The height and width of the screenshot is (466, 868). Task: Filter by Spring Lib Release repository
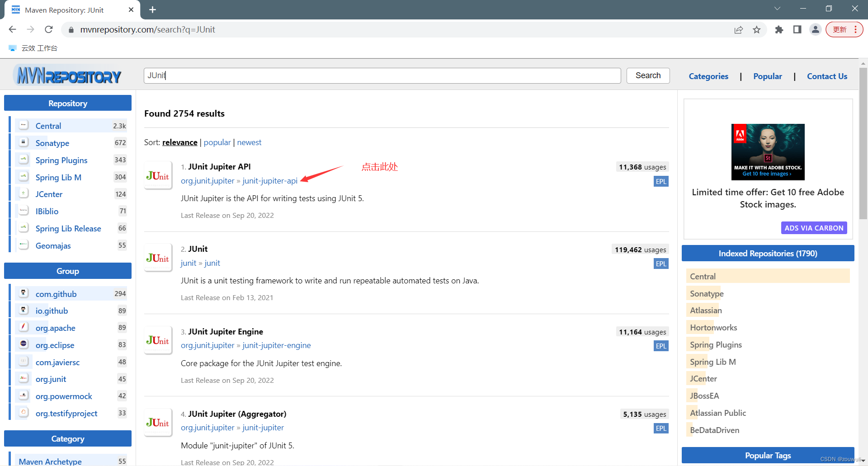(68, 228)
